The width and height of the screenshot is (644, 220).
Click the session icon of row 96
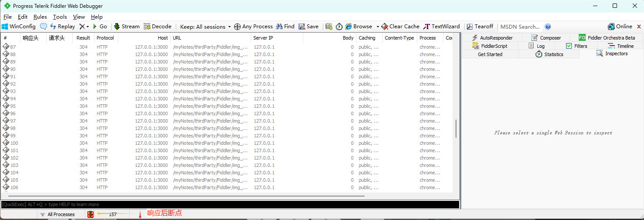tap(6, 113)
